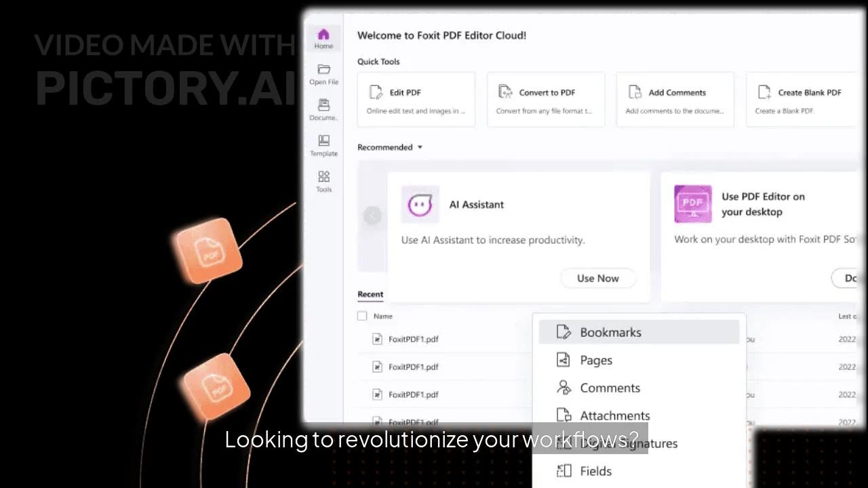The width and height of the screenshot is (868, 488).
Task: Click the Fields menu icon
Action: coord(564,471)
